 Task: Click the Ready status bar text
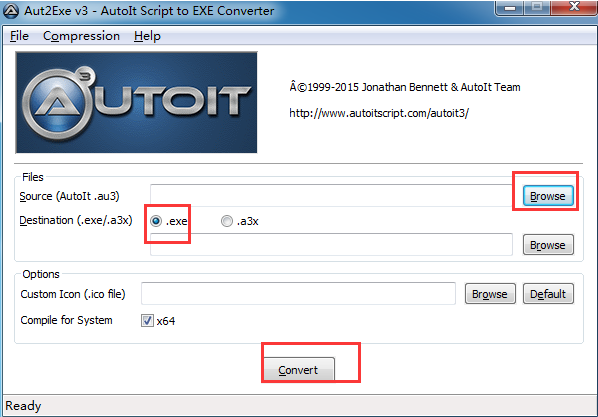click(x=23, y=406)
